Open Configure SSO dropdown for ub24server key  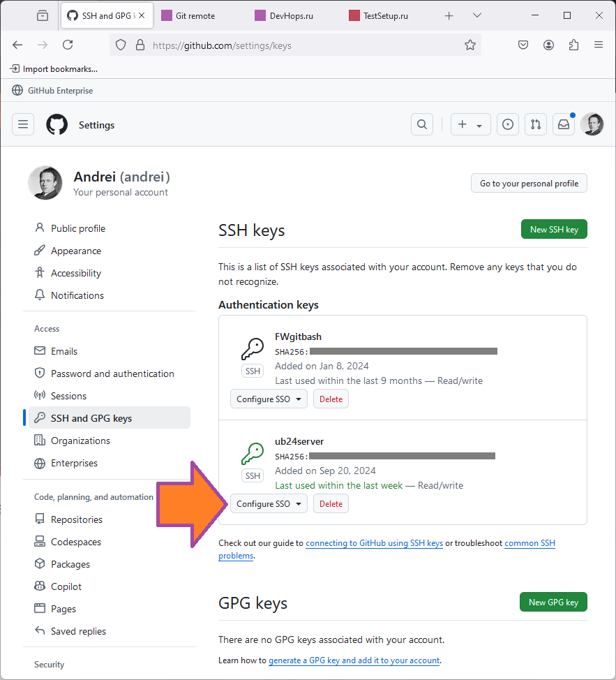[269, 503]
